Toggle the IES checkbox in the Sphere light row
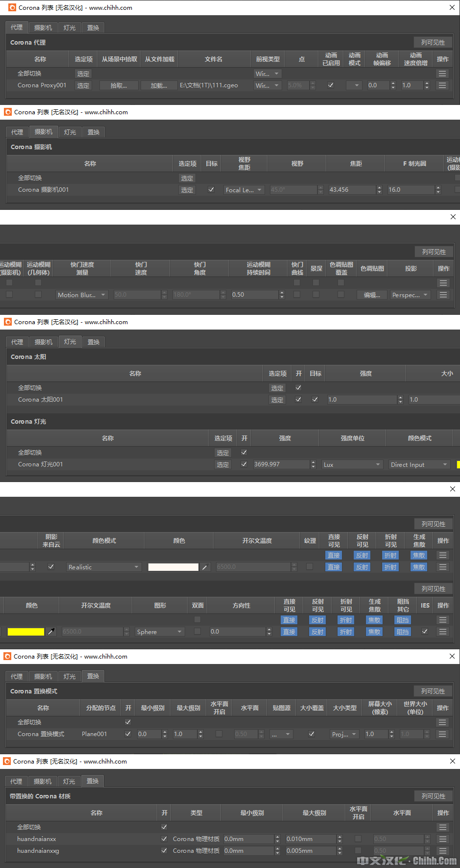The height and width of the screenshot is (868, 460). (425, 631)
